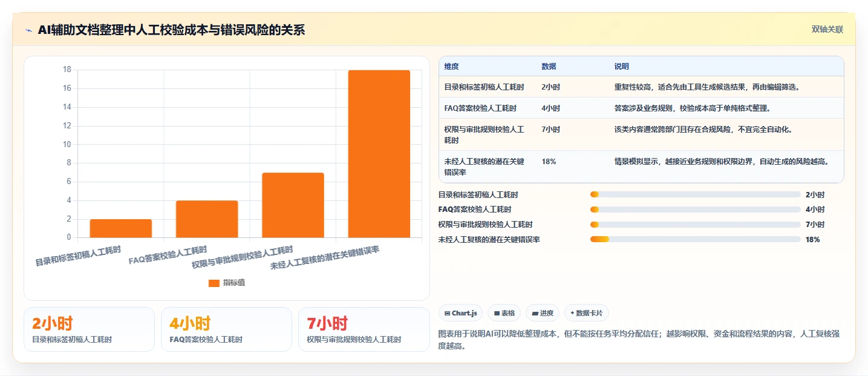
Task: Click the 7小时 label beside progress bar
Action: [815, 225]
